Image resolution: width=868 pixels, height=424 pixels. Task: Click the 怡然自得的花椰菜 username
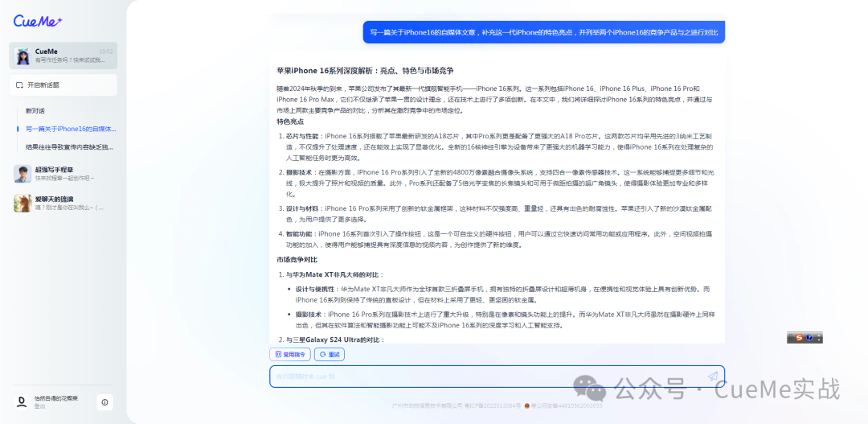tap(56, 398)
